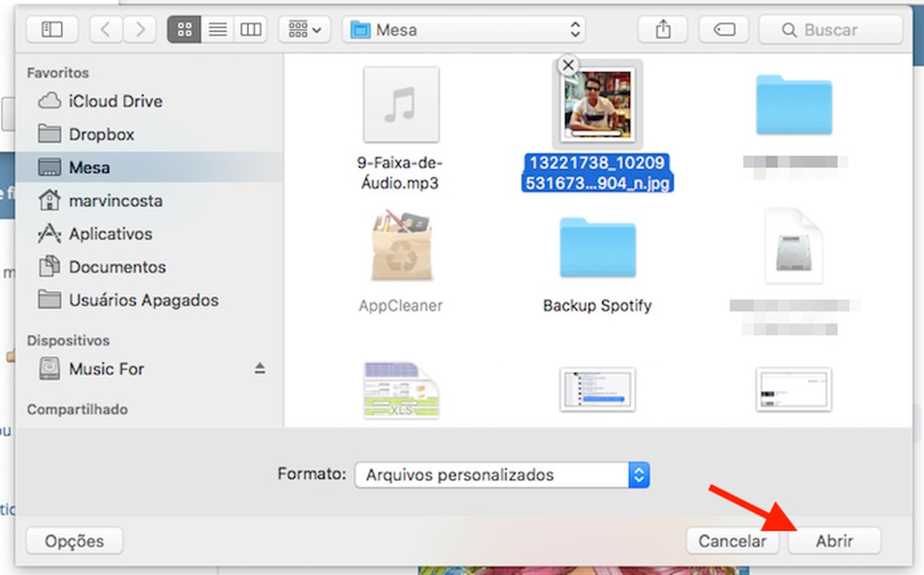The image size is (924, 575).
Task: Go back with the left chevron
Action: (106, 29)
